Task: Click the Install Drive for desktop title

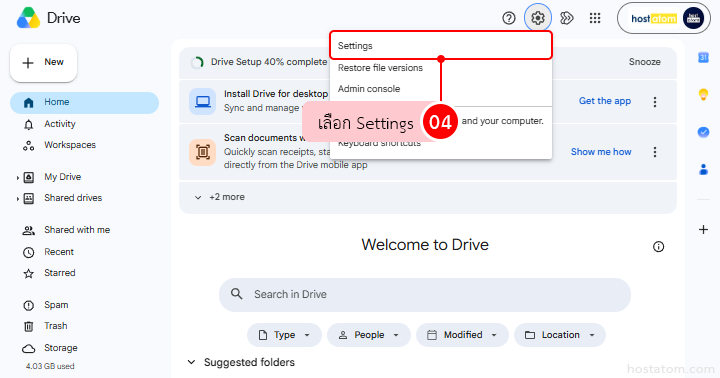Action: (x=276, y=94)
